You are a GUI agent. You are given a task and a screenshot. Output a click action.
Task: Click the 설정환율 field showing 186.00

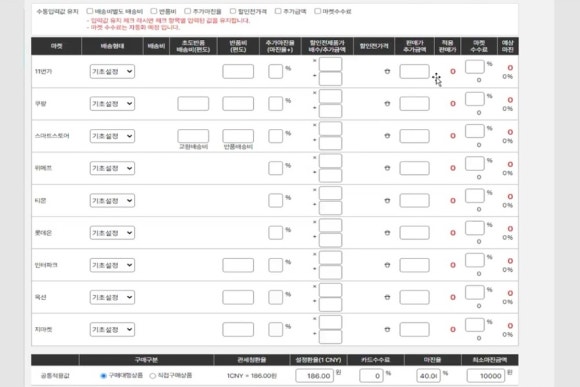314,376
